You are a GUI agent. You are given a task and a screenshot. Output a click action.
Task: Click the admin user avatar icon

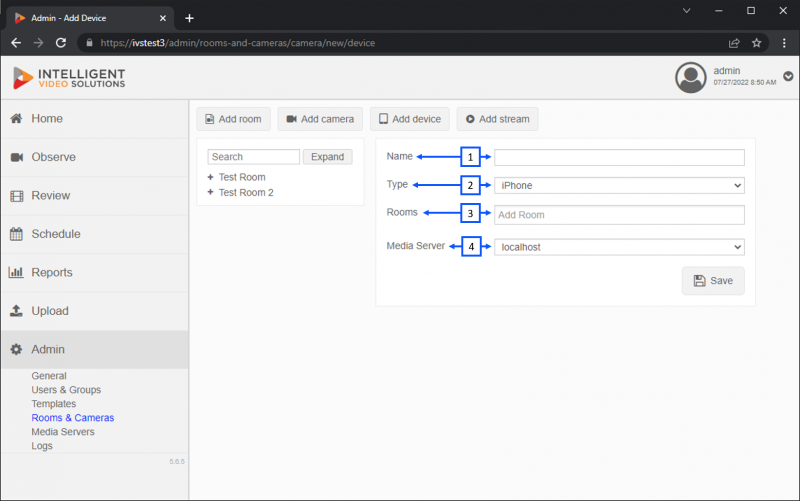coord(690,78)
